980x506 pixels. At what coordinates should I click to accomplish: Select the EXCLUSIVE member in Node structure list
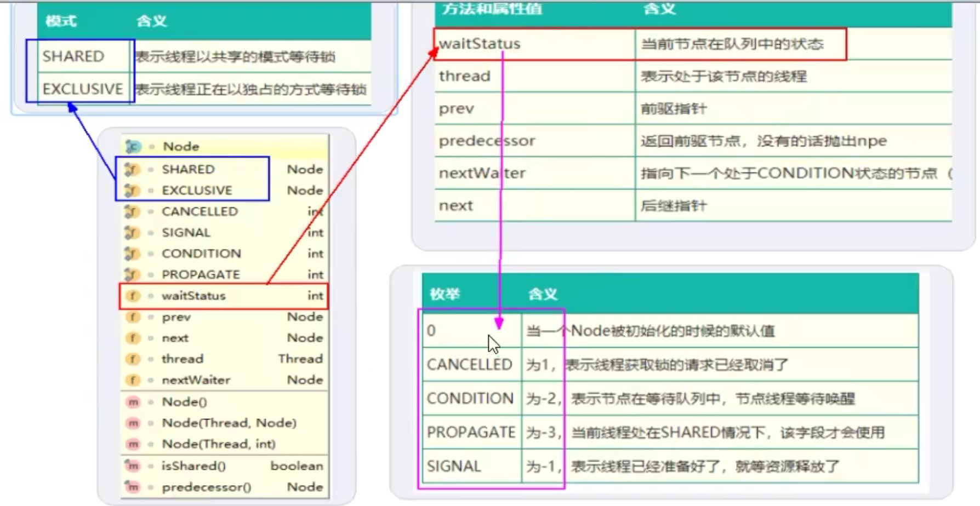197,191
